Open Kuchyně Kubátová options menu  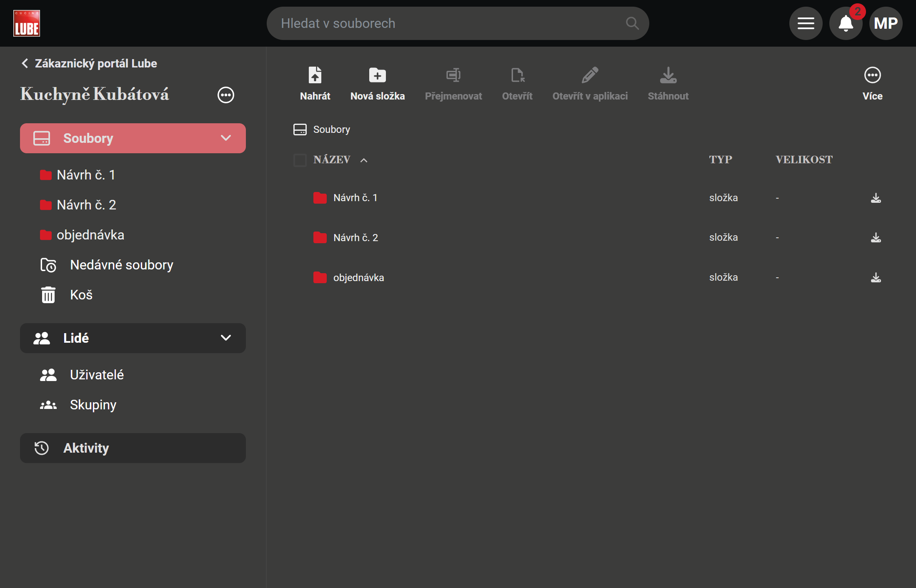click(225, 95)
